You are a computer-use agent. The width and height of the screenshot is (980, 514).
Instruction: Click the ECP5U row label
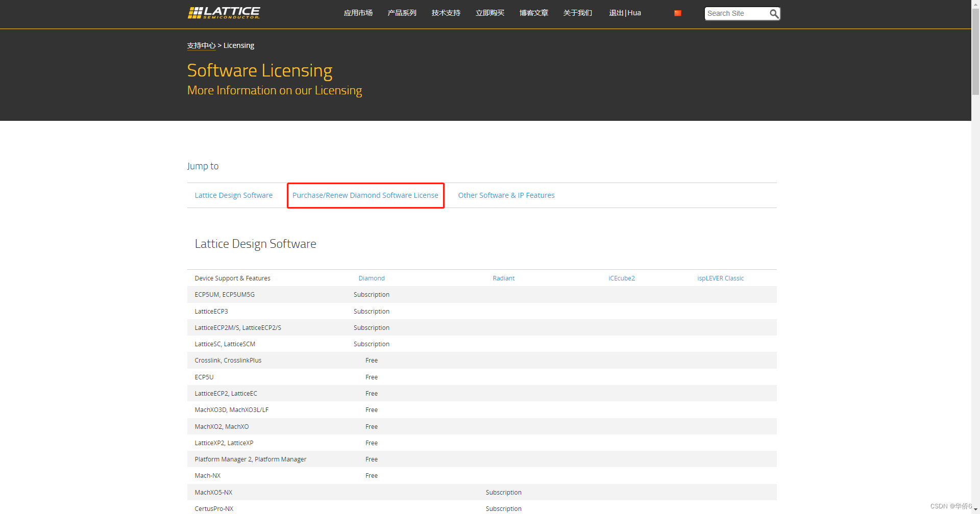click(204, 377)
